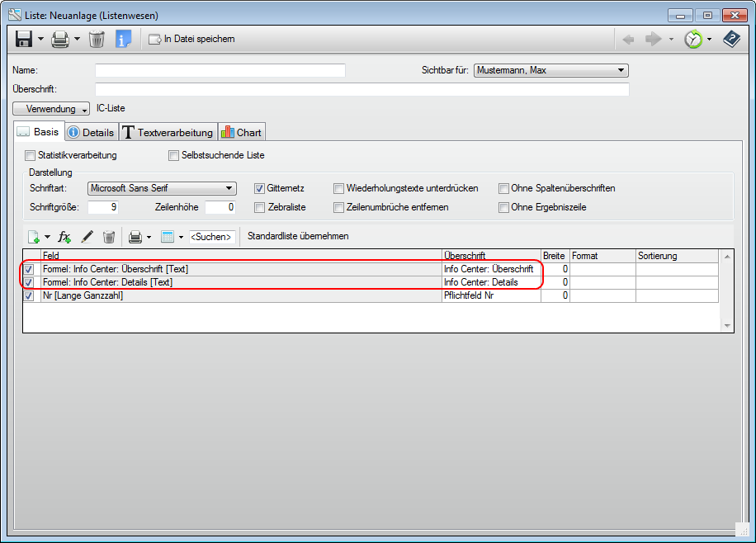756x543 pixels.
Task: Switch to the Chart tab
Action: (x=241, y=132)
